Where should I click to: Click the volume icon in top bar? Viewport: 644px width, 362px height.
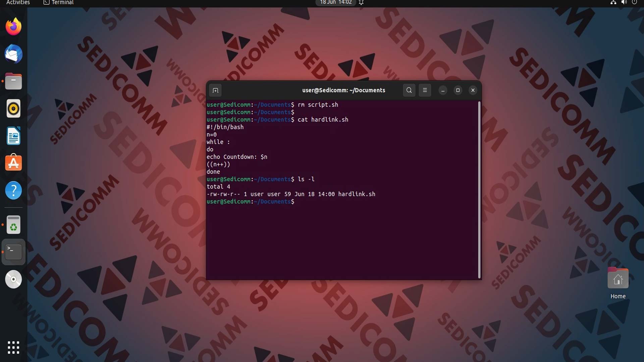[624, 2]
